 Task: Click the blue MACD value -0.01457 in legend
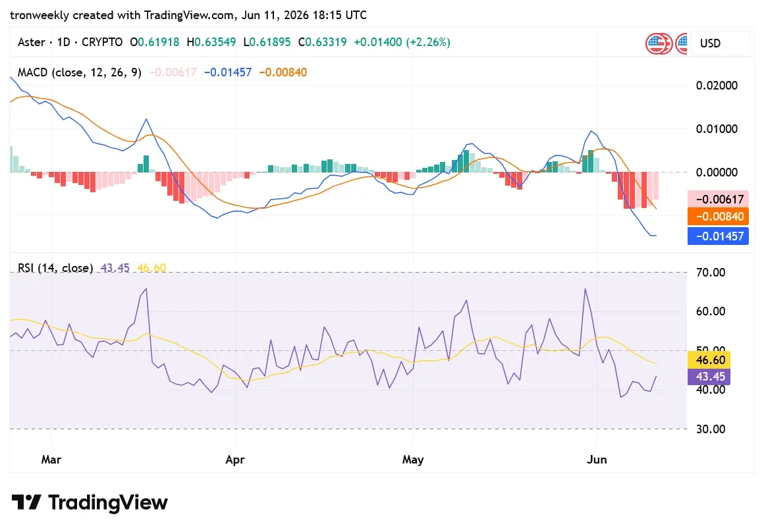pyautogui.click(x=227, y=72)
